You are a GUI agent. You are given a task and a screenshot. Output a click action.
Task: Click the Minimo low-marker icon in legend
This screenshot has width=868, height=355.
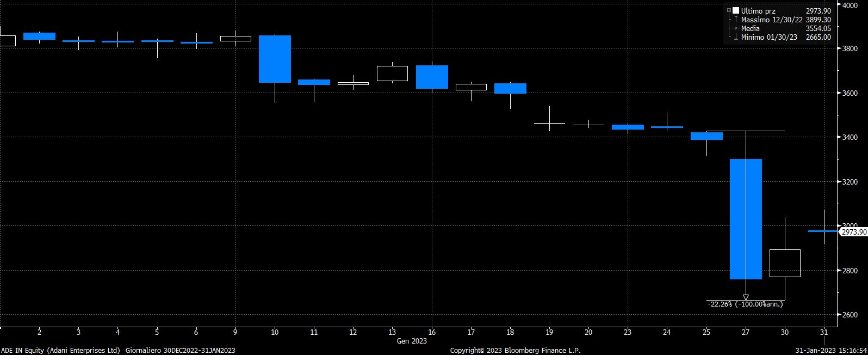(x=736, y=37)
